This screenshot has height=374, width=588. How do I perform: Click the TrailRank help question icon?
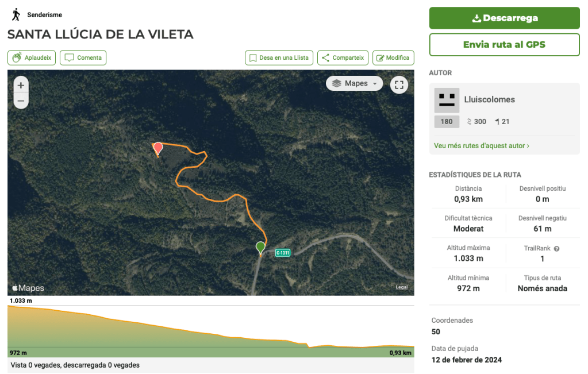(556, 249)
